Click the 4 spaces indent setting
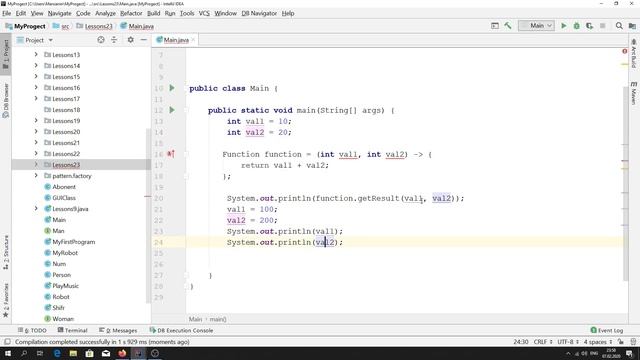 coord(598,342)
